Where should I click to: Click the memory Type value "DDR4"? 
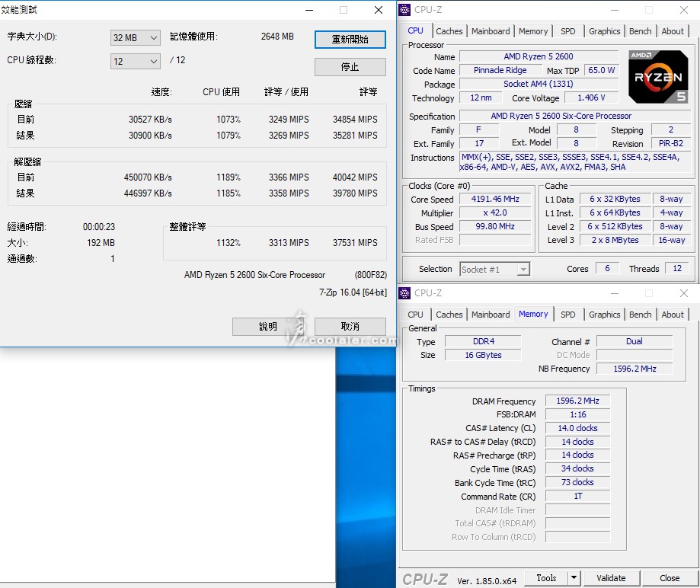pyautogui.click(x=484, y=341)
